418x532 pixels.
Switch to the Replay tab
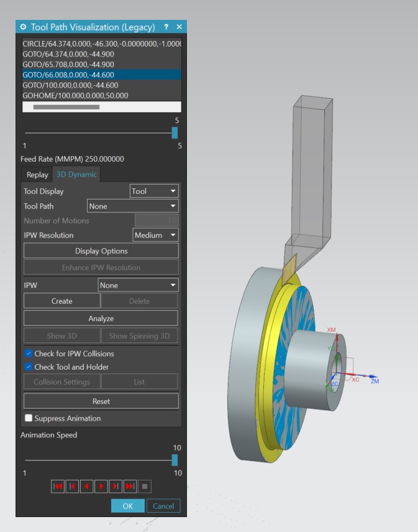(x=37, y=175)
